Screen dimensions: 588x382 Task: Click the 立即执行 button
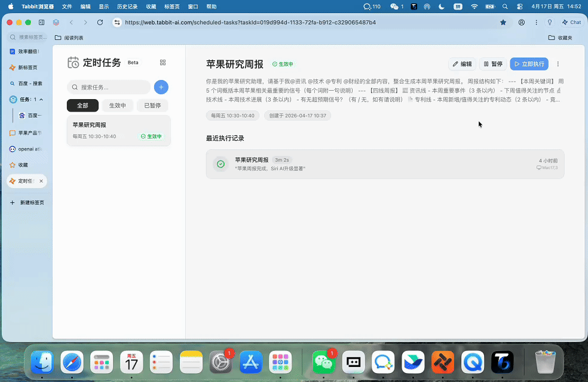click(529, 64)
